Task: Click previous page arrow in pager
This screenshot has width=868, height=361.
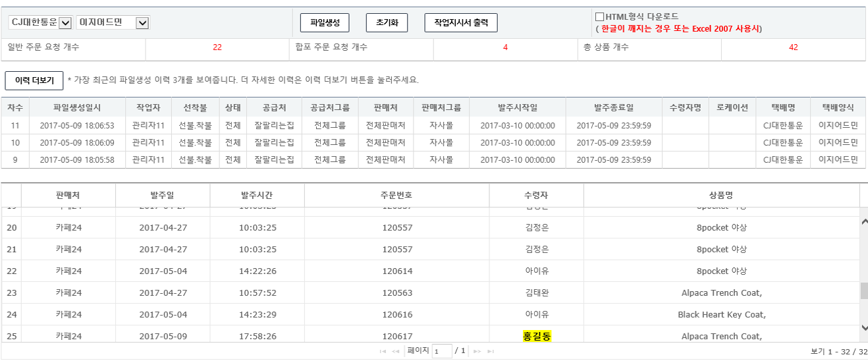Action: [396, 351]
